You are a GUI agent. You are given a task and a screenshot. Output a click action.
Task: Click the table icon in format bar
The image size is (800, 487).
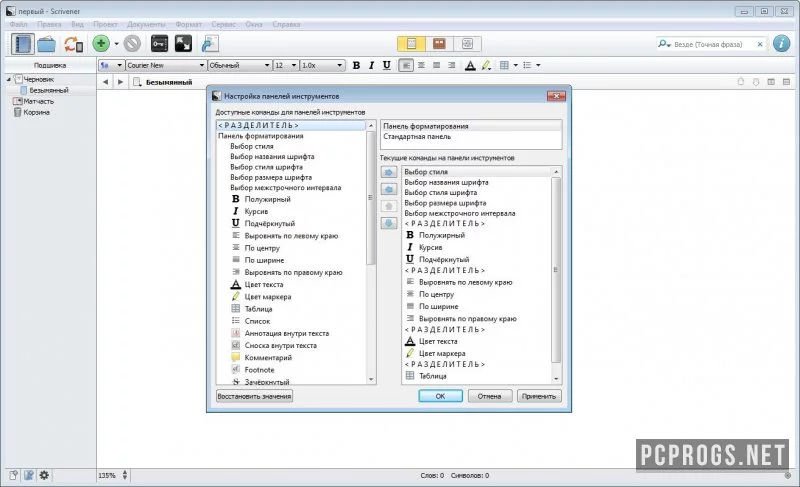(x=504, y=65)
